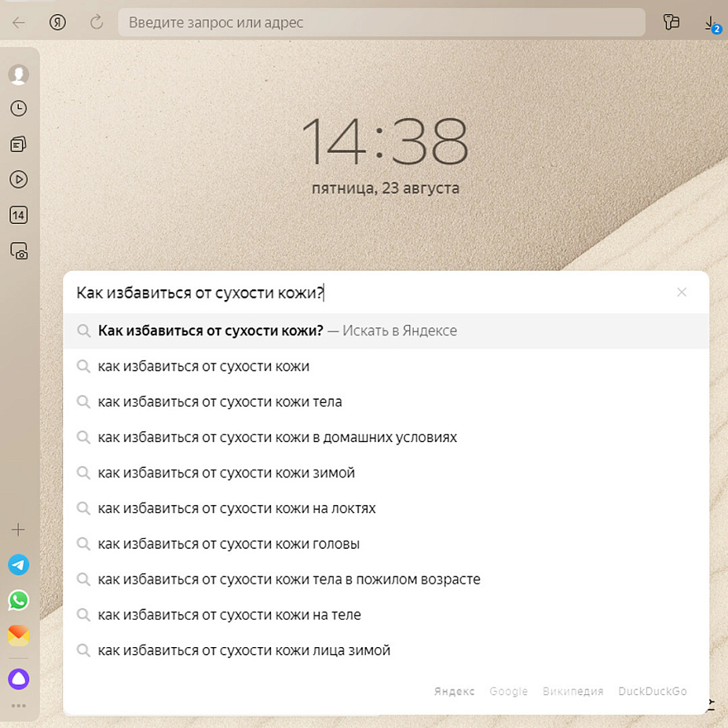Open the toolbar extensions icon beside downloads
Image resolution: width=728 pixels, height=728 pixels.
tap(671, 22)
